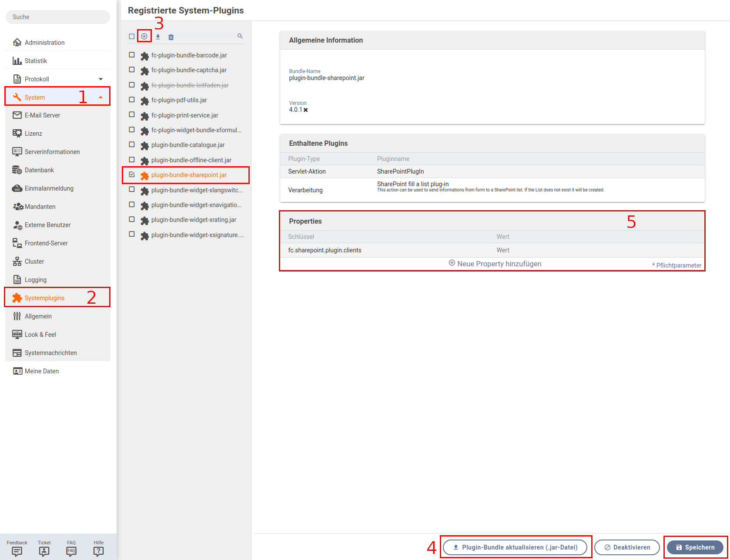This screenshot has width=730, height=560.
Task: Open the FAQ from the footer
Action: [71, 550]
